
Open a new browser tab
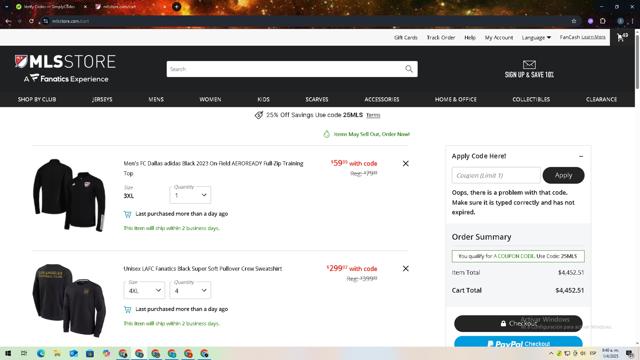(x=176, y=7)
